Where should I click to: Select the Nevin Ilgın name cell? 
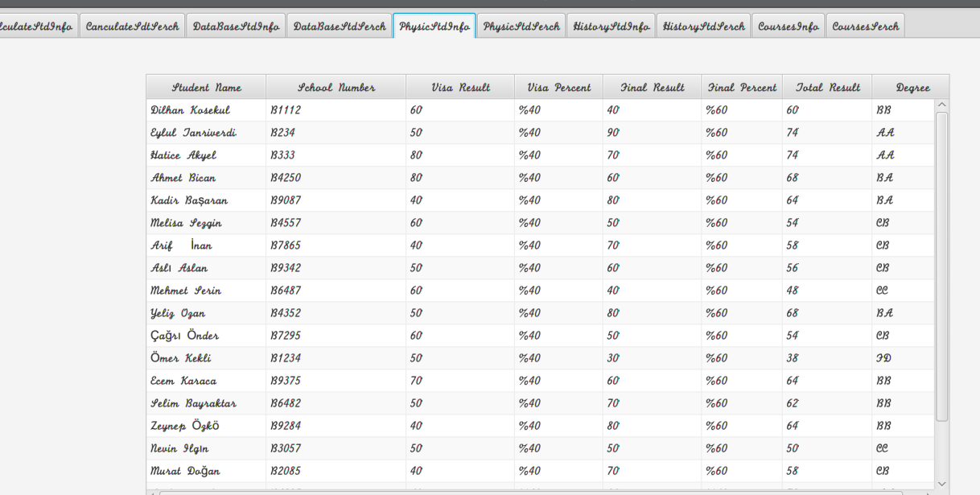click(206, 448)
